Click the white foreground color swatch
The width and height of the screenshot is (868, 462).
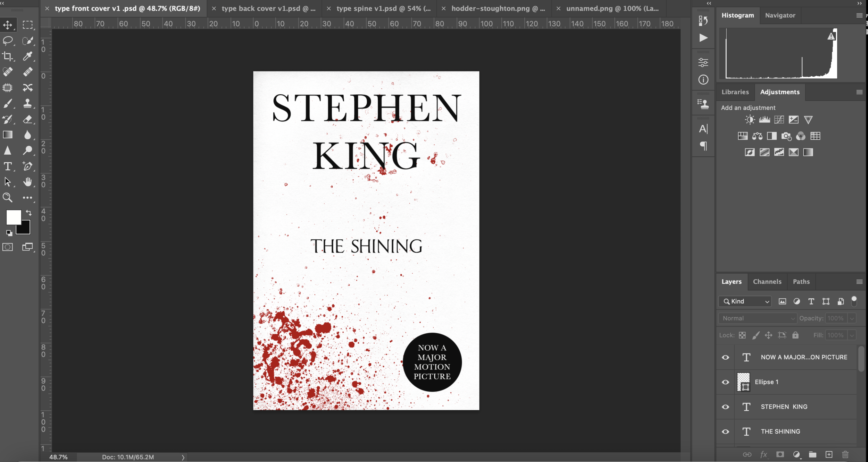click(x=13, y=217)
